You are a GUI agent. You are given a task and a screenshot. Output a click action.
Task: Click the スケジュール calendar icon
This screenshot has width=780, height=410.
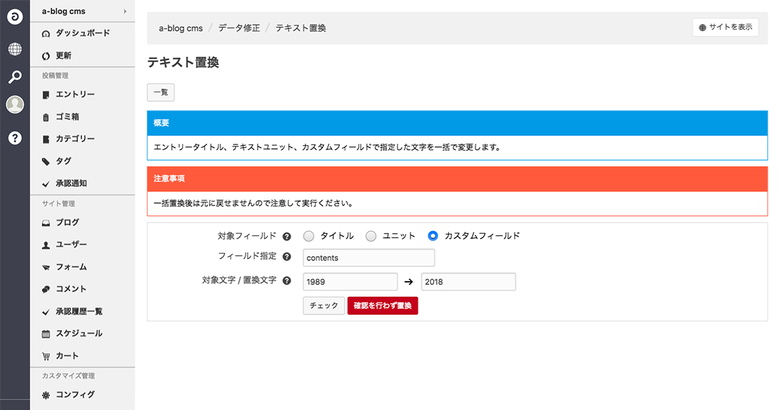pos(46,334)
